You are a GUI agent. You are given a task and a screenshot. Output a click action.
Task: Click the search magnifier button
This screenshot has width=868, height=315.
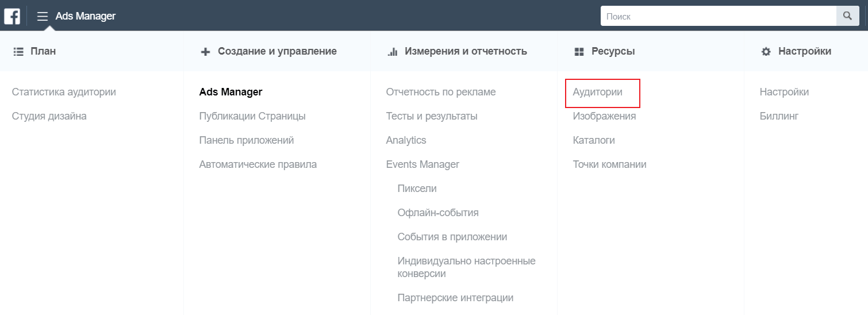[x=847, y=16]
